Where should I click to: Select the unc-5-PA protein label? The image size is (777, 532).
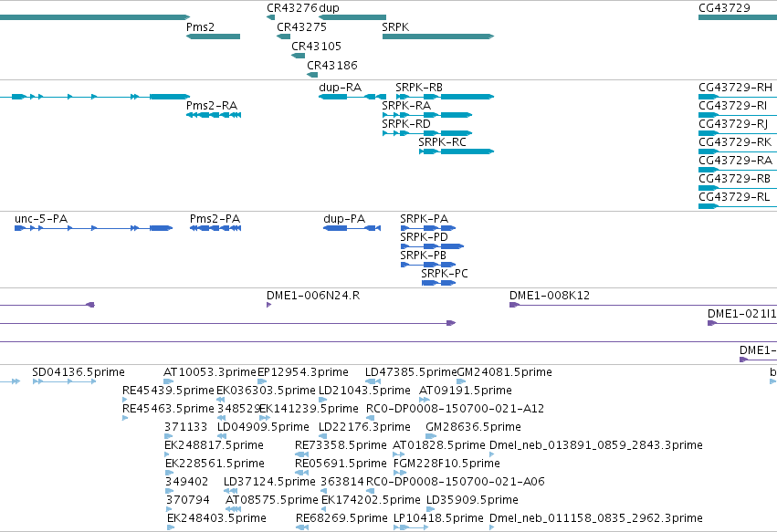tap(41, 219)
